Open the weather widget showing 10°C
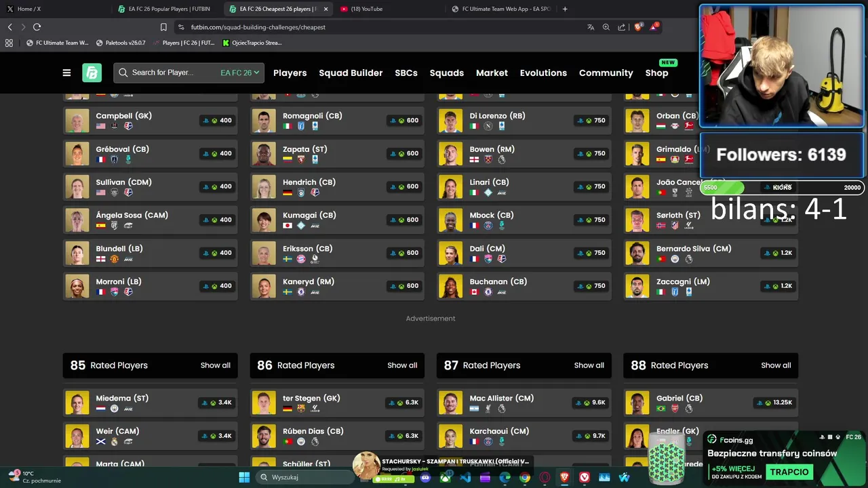Image resolution: width=868 pixels, height=488 pixels. tap(34, 477)
